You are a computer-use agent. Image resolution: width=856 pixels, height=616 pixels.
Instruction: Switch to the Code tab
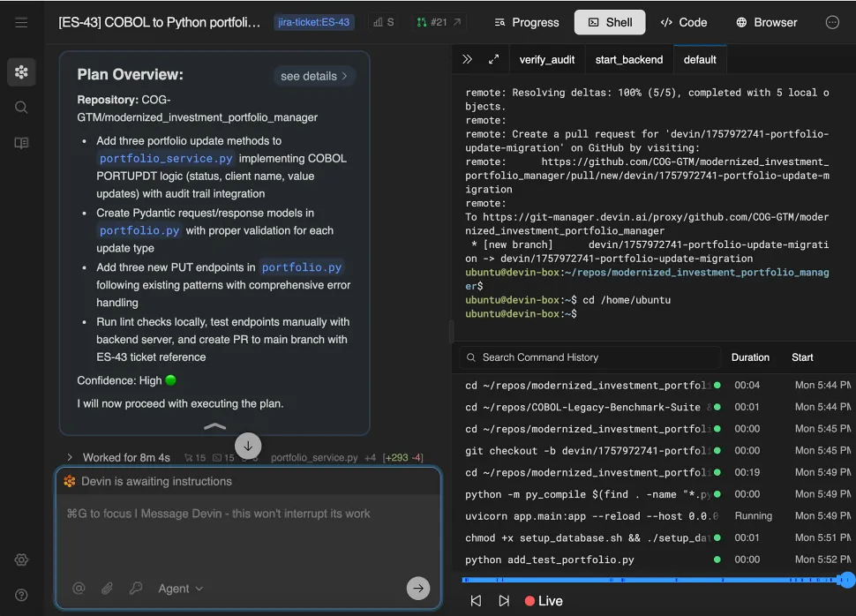(x=684, y=22)
